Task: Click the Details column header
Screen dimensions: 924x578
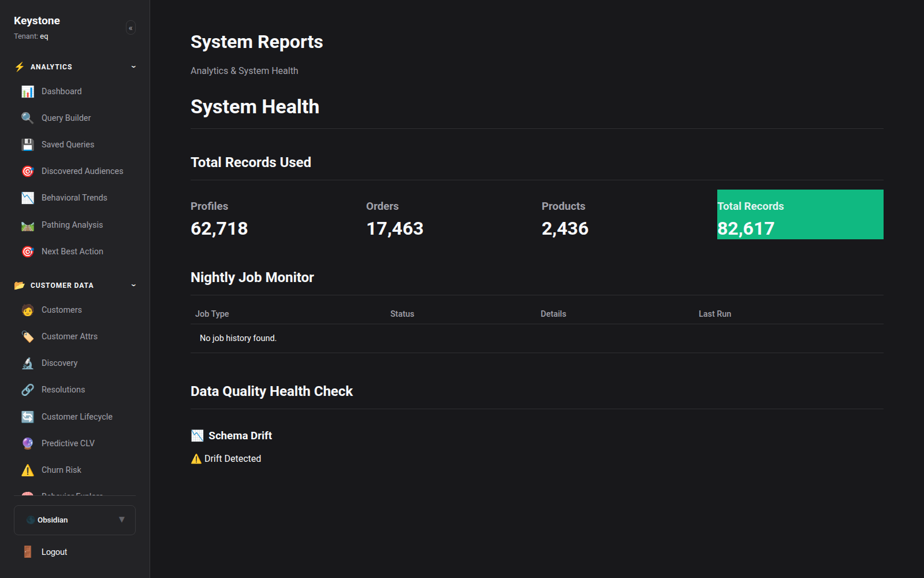Action: point(553,314)
